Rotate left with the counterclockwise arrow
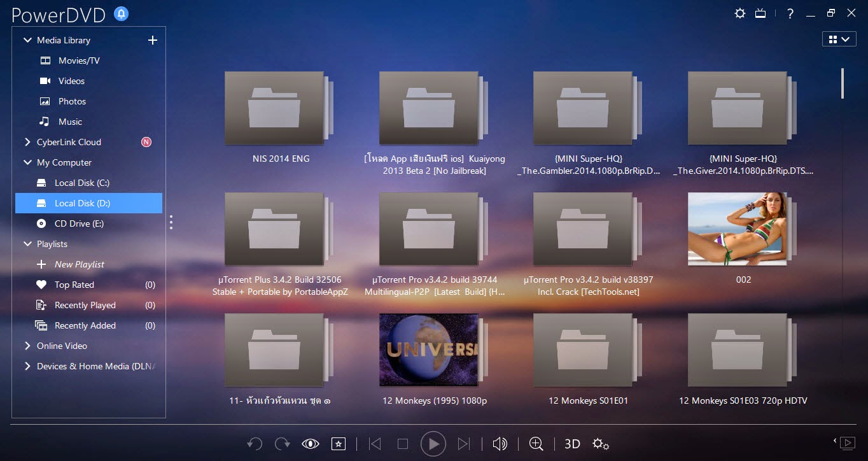Screen dimensions: 868x461 click(255, 444)
